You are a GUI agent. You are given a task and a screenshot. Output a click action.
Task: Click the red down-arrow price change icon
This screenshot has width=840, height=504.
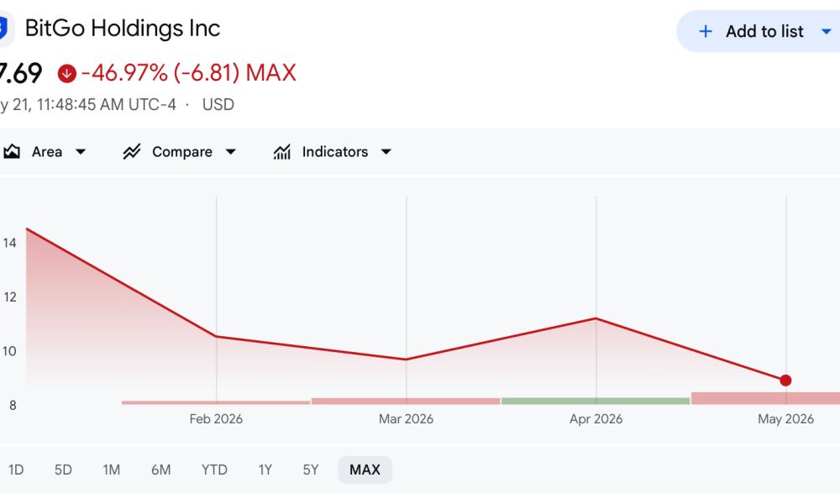point(67,73)
